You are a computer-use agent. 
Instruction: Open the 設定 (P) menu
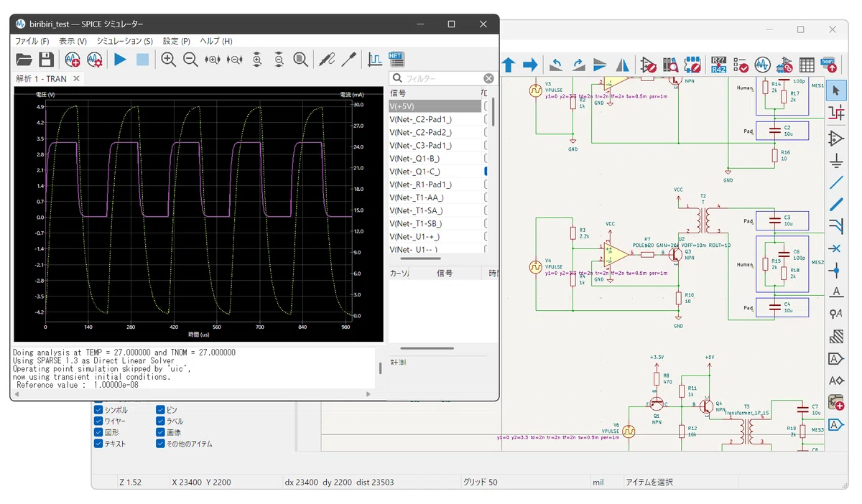177,42
